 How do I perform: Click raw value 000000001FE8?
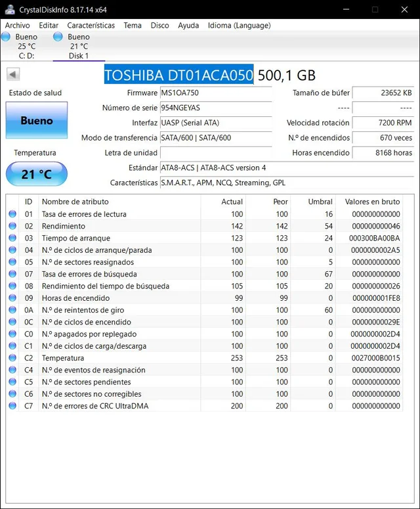click(x=376, y=298)
